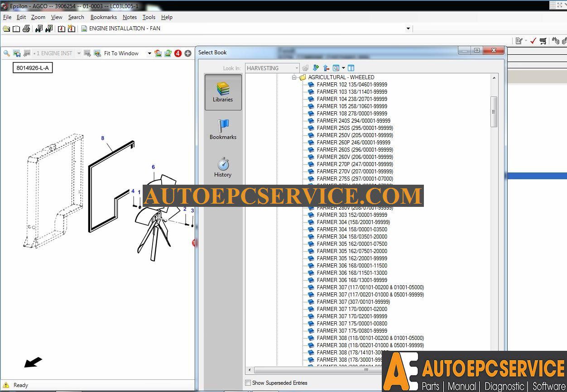Viewport: 567px width, 392px height.
Task: Click the red checkmark icon at top right
Action: pyautogui.click(x=533, y=41)
